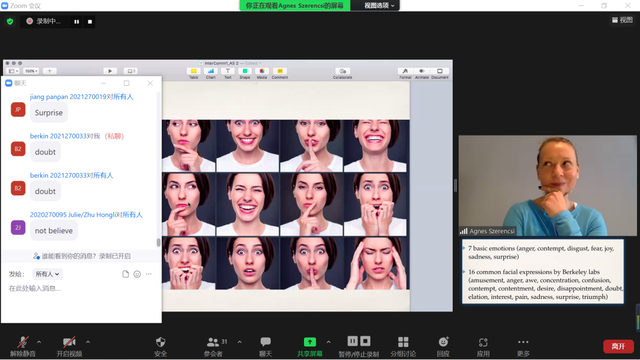This screenshot has width=640, height=360.
Task: Open Keynote zoom percentage dropdown
Action: click(x=31, y=71)
